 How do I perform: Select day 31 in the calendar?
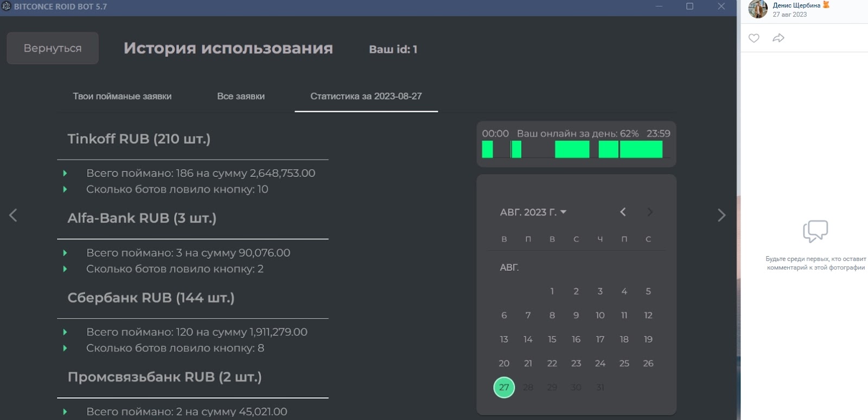[600, 387]
